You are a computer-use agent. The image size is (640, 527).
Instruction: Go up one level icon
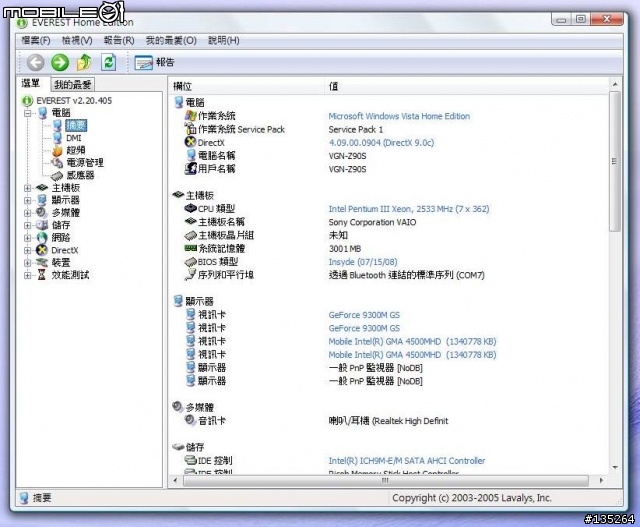84,62
